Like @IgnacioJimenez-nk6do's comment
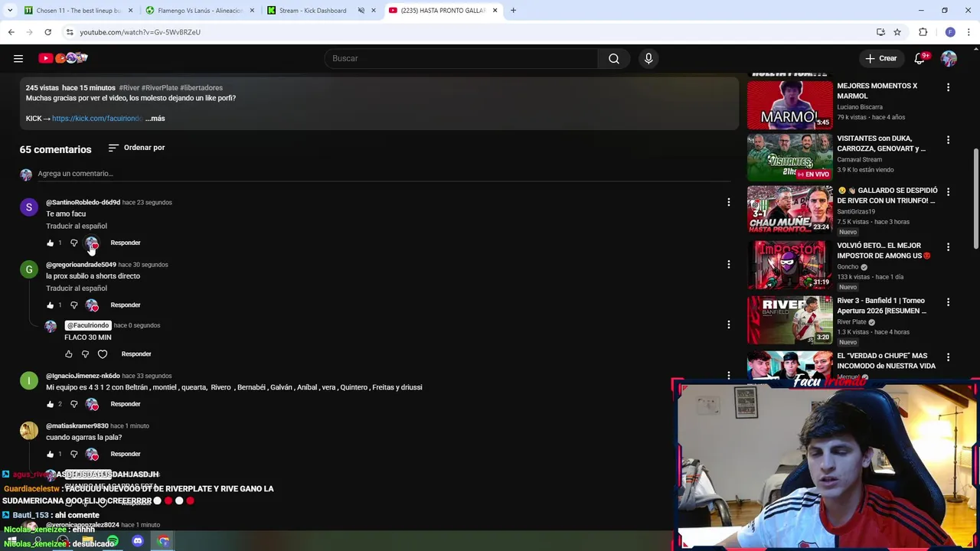This screenshot has height=551, width=980. (x=51, y=404)
